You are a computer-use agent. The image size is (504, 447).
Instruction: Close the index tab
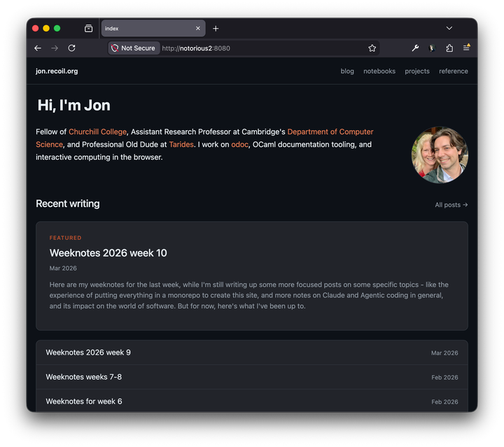198,29
